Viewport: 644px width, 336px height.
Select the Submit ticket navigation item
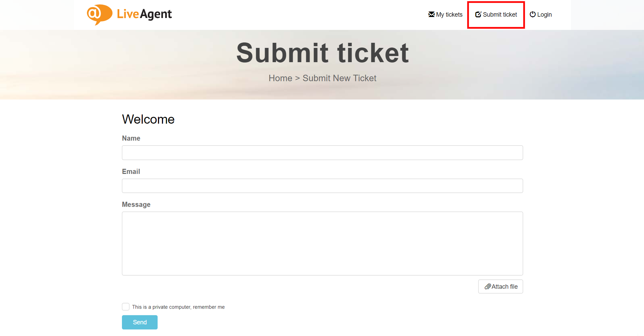[500, 15]
